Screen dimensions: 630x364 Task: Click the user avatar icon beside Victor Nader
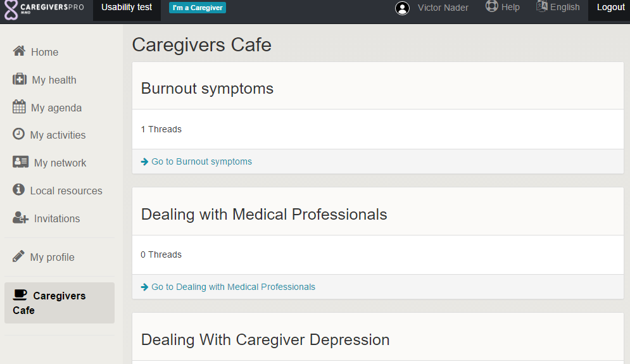pos(402,8)
